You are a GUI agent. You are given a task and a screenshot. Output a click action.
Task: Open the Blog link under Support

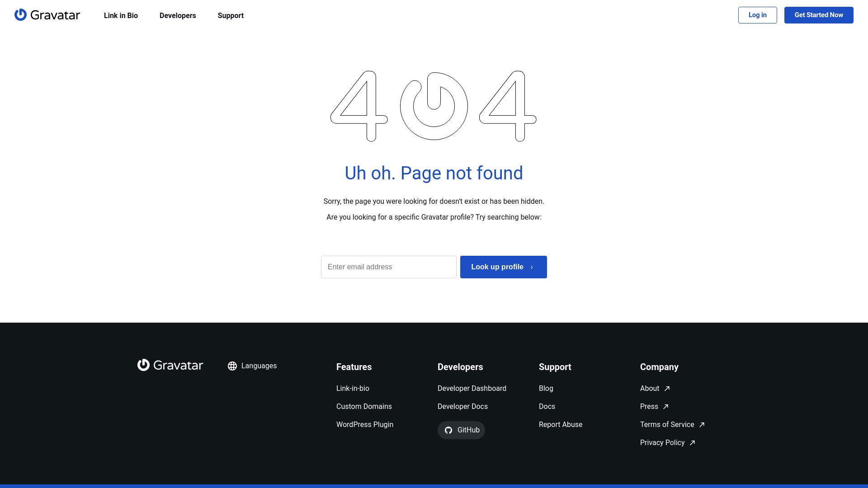(546, 389)
